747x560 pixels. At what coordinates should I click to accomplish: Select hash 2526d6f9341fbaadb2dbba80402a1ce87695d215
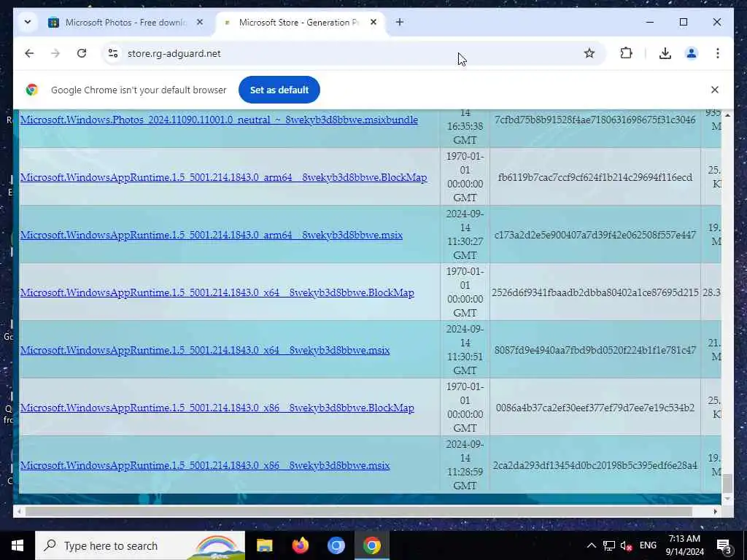[595, 292]
